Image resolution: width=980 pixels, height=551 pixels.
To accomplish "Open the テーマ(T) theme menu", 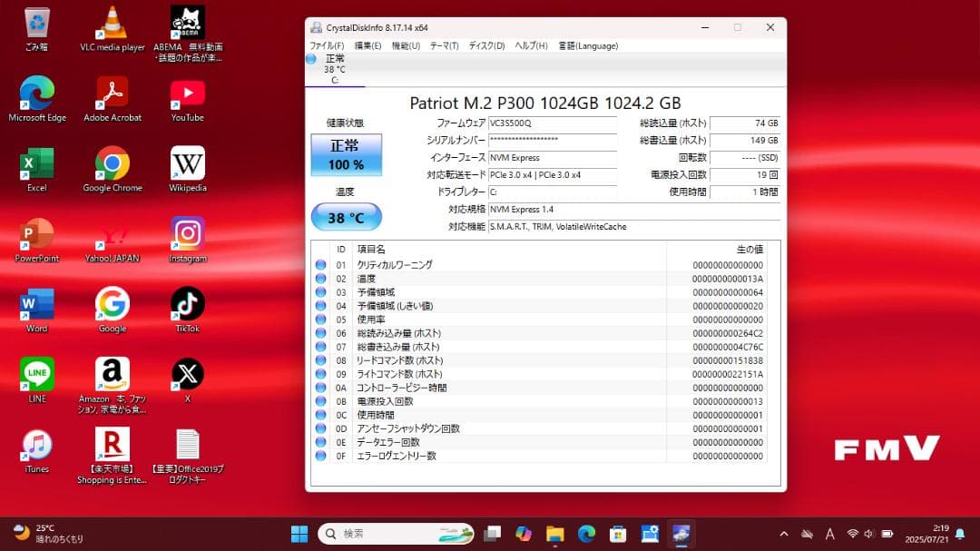I will [444, 45].
